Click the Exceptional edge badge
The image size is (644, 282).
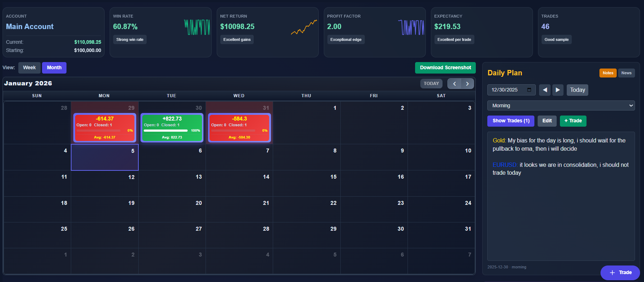coord(346,39)
